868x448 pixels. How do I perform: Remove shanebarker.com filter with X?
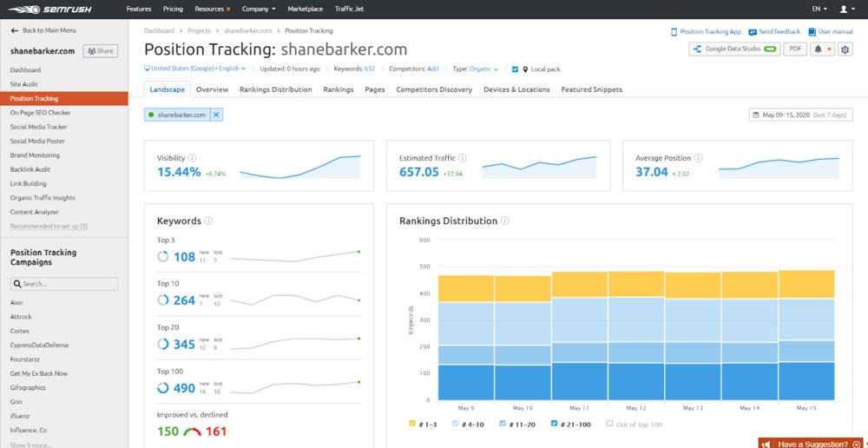pos(216,115)
